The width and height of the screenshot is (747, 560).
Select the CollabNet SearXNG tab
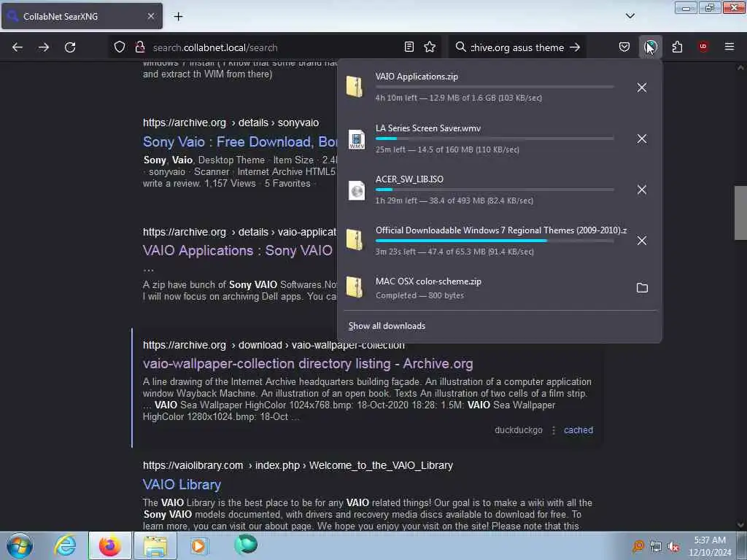tap(82, 16)
